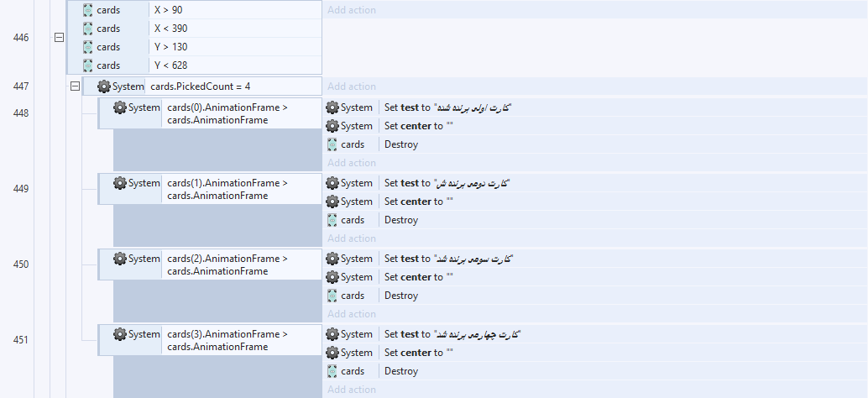Select the Y > 130 condition text
Image resolution: width=868 pixels, height=398 pixels.
click(170, 47)
